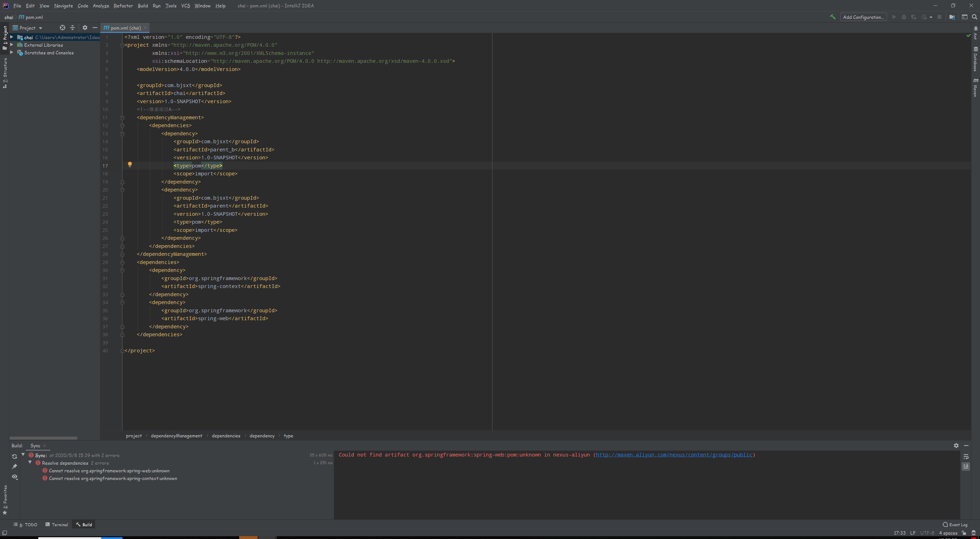
Task: Click the locate file target icon in Project panel
Action: click(62, 28)
